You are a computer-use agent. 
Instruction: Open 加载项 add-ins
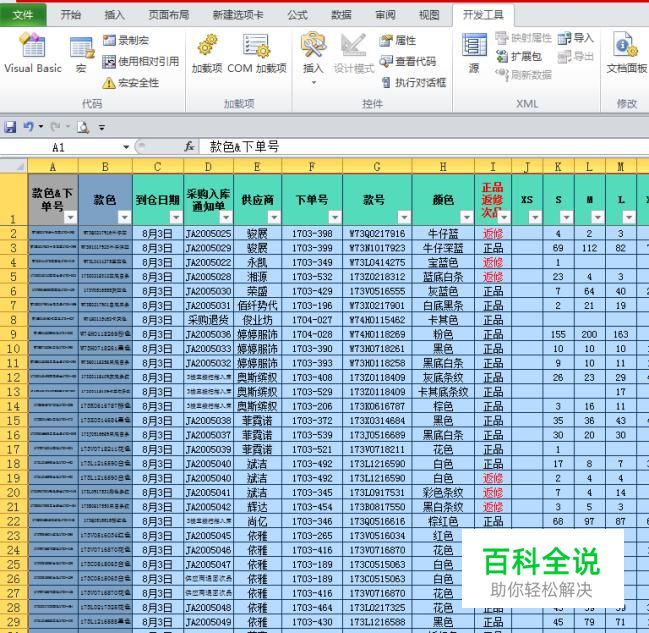tap(207, 54)
